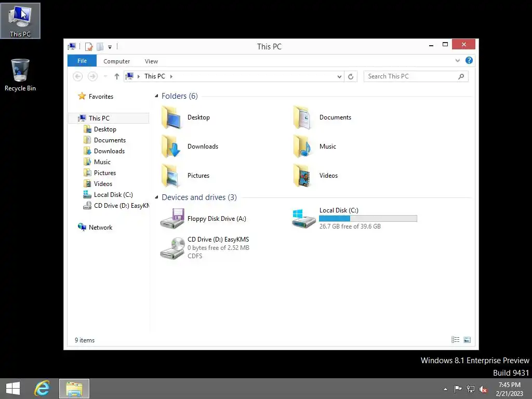The width and height of the screenshot is (532, 399).
Task: Select Local Disk (C:) in navigation pane
Action: [108, 195]
